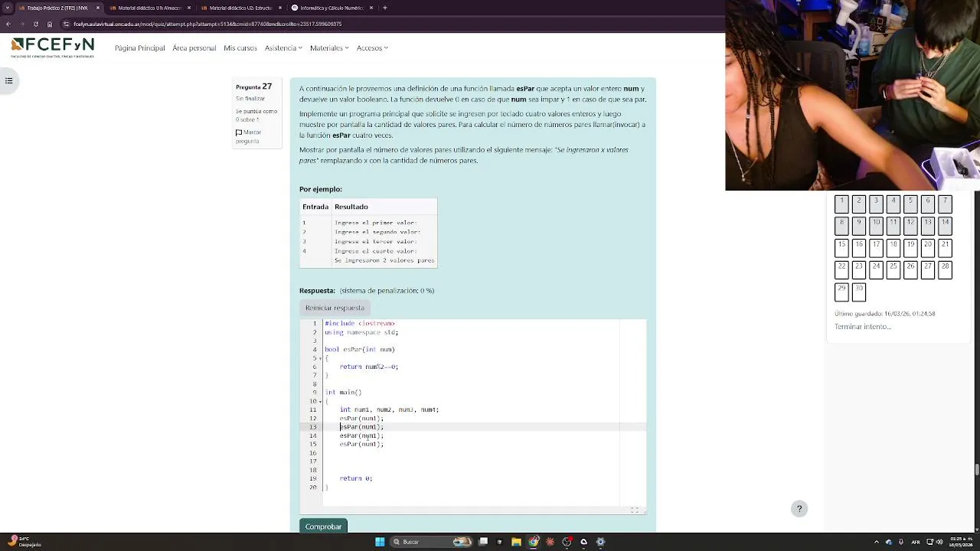This screenshot has width=980, height=551.
Task: Open Área personal
Action: point(194,47)
